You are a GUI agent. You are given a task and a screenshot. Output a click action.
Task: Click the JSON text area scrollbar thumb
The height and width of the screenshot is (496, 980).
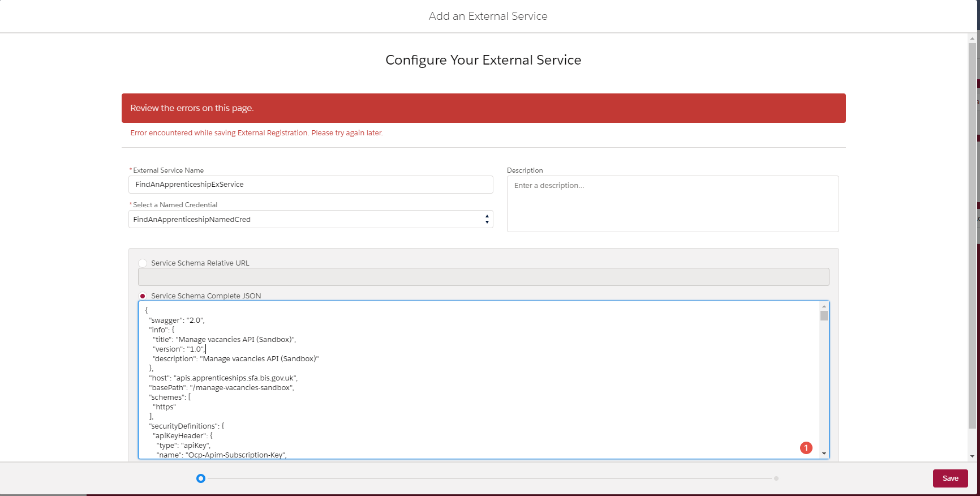(x=824, y=316)
